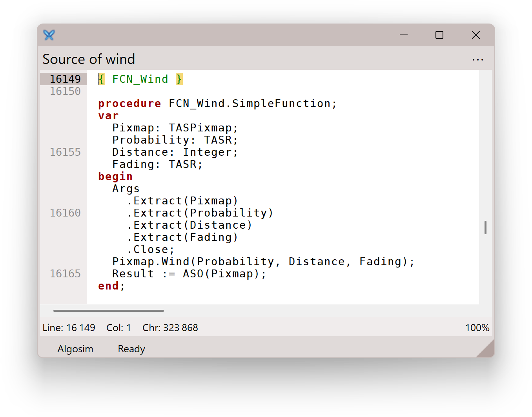Viewport: 532px width, 417px height.
Task: Click the '.Extract(Fading)' line
Action: (182, 237)
